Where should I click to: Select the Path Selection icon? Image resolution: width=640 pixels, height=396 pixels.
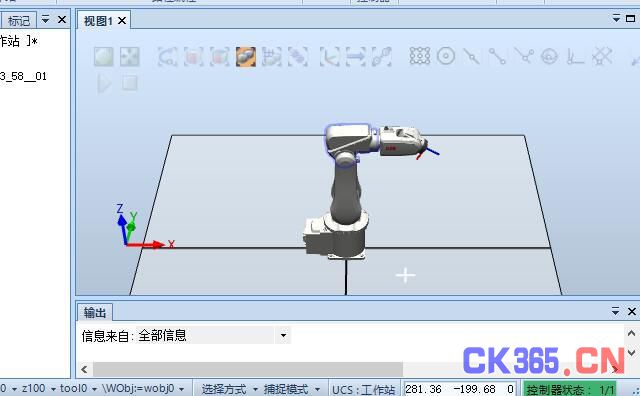click(x=382, y=57)
